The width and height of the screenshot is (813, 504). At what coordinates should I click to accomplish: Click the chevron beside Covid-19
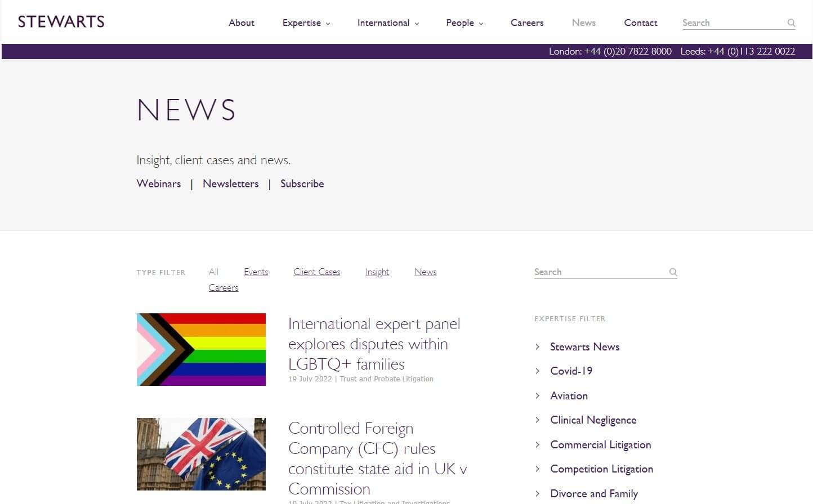[537, 371]
